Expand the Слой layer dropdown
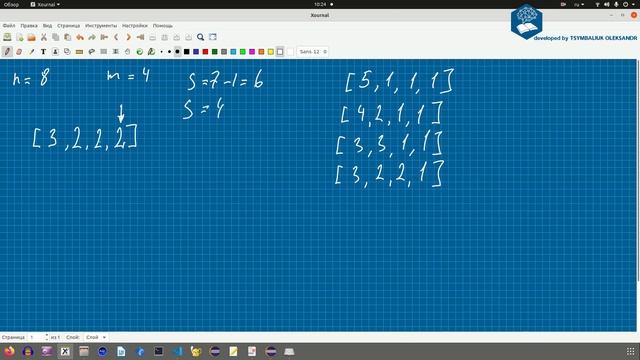 [x=96, y=337]
